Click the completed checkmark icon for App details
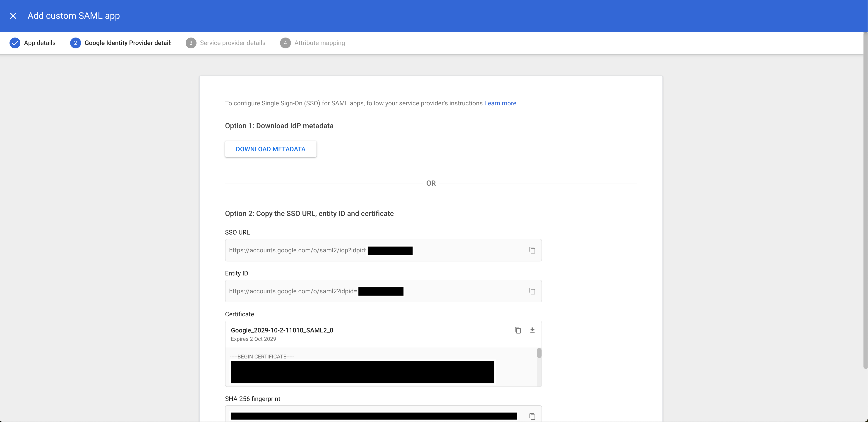 tap(15, 43)
